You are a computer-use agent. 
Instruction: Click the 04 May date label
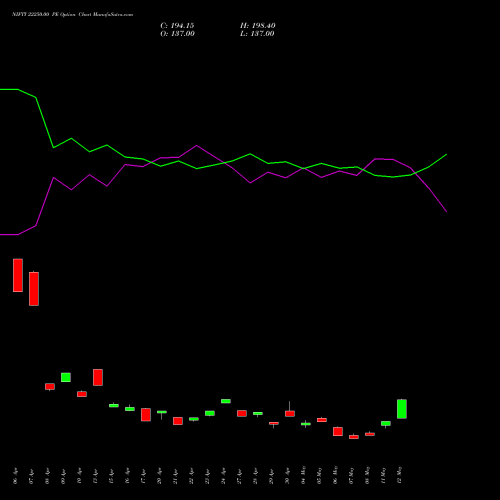point(304,476)
